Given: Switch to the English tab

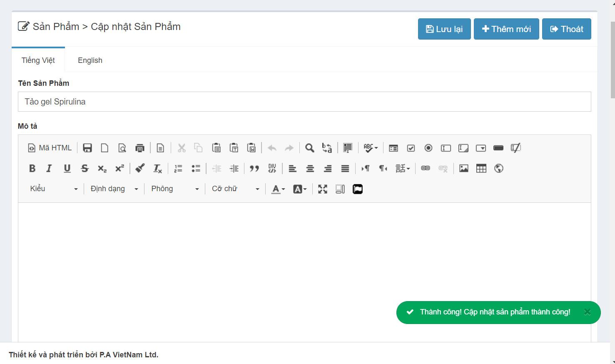Looking at the screenshot, I should (x=90, y=60).
